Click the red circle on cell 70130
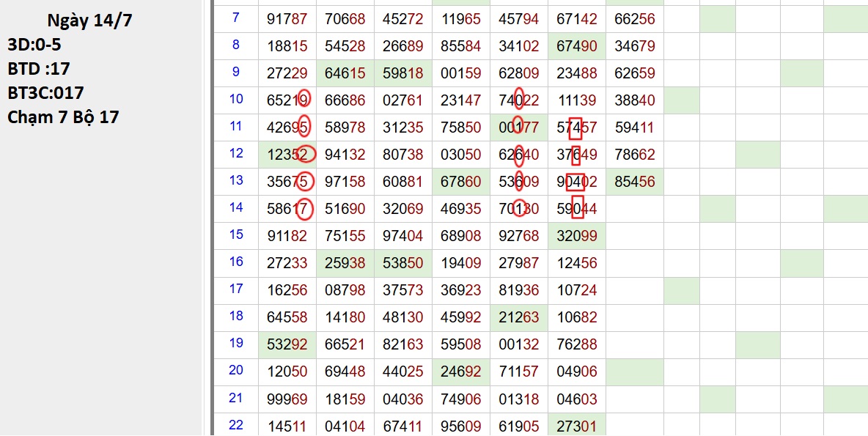The width and height of the screenshot is (868, 436). [519, 209]
